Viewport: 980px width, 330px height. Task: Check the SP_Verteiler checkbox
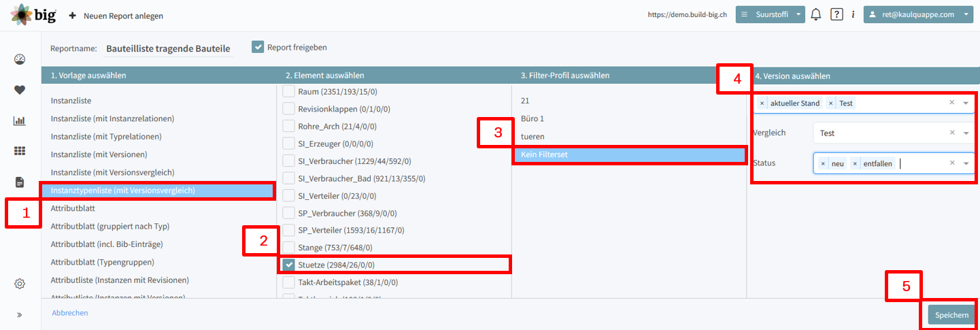(289, 230)
